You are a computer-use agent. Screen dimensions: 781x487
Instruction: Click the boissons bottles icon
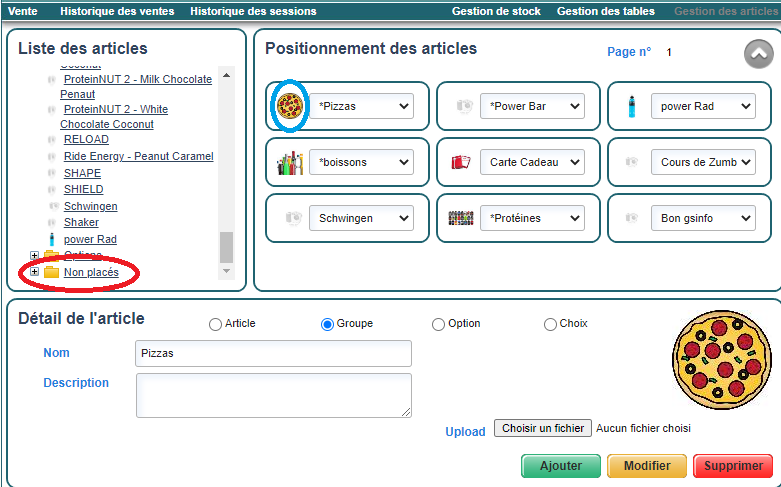[x=290, y=162]
